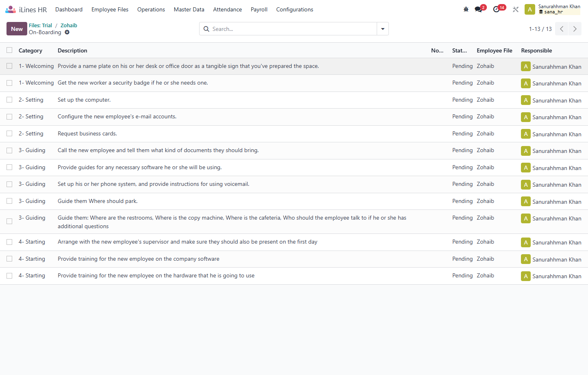Viewport: 588px width, 375px height.
Task: Open the Zohaib breadcrumb link
Action: (x=69, y=25)
